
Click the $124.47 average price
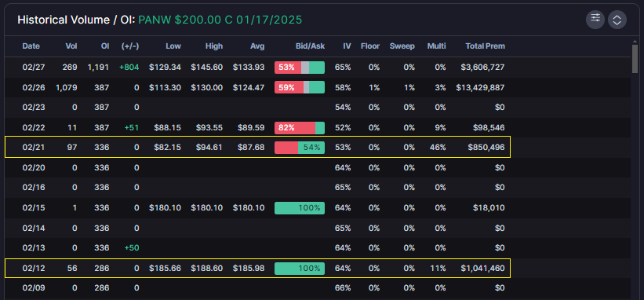(249, 87)
